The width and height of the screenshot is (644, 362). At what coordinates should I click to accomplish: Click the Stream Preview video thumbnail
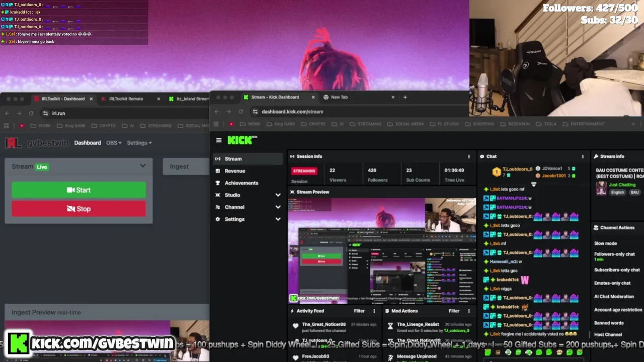point(382,250)
